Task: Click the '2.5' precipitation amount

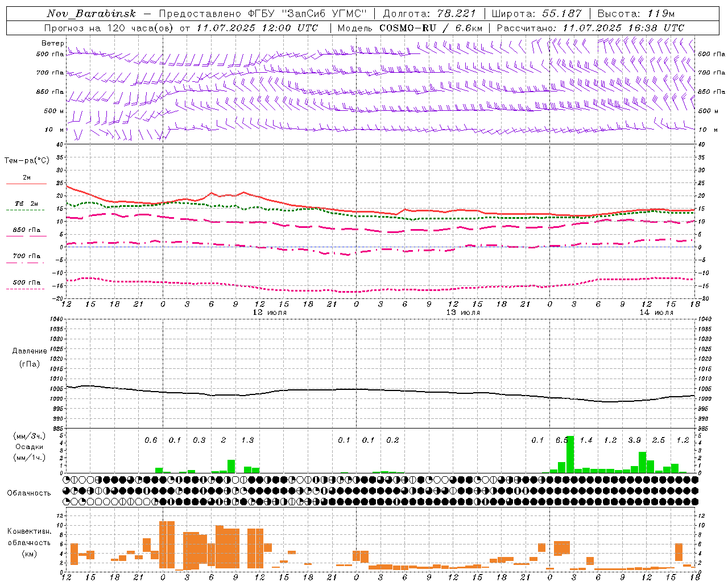Action: (659, 440)
